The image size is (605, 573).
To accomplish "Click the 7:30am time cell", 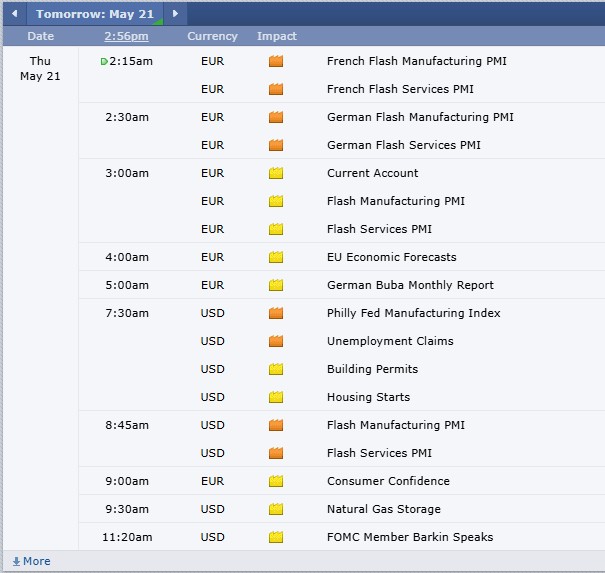I will 127,313.
